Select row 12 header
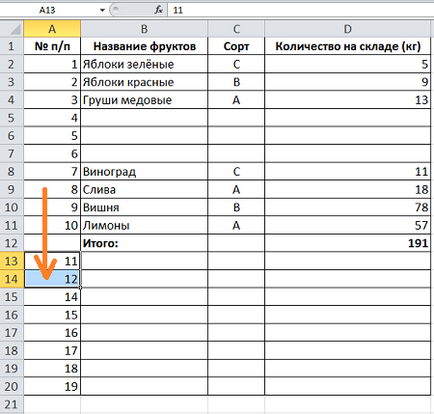This screenshot has width=434, height=414. (12, 243)
